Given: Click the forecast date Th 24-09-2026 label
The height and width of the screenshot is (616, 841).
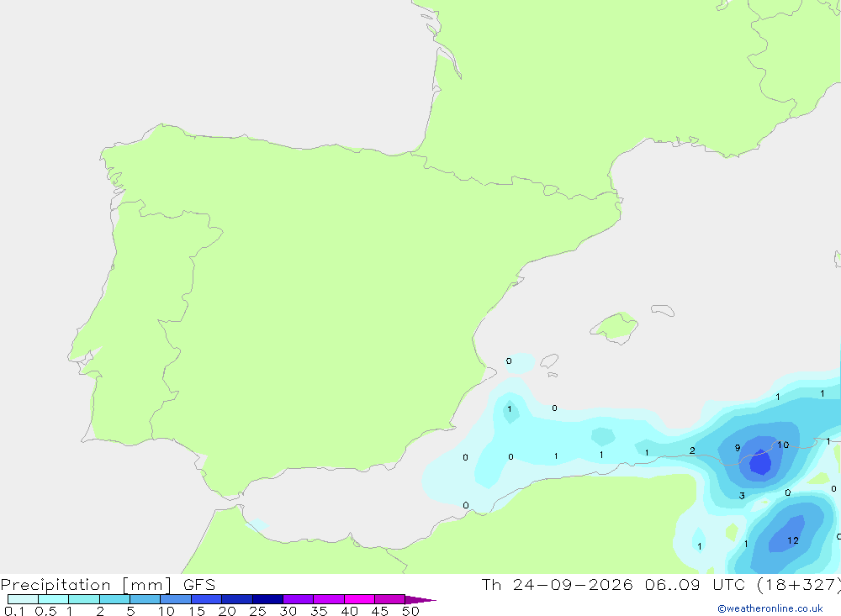Looking at the screenshot, I should point(557,584).
